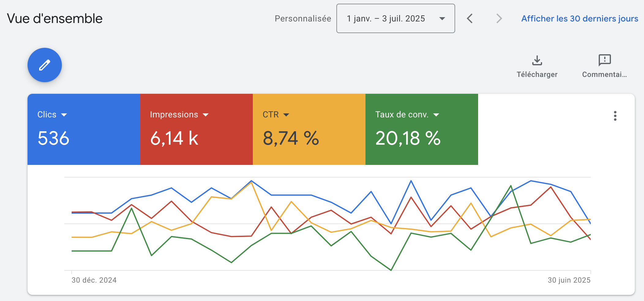Open the three-dot chart options menu
The image size is (644, 301).
tap(615, 116)
